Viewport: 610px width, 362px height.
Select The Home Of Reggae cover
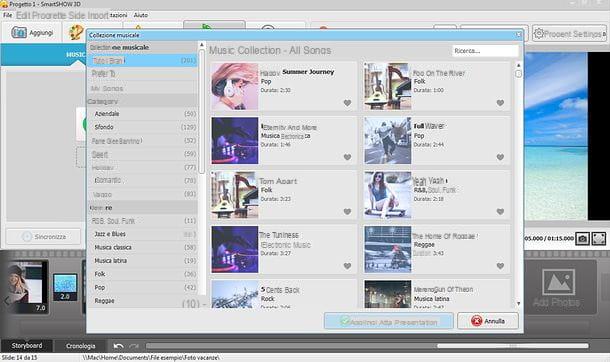pos(387,249)
